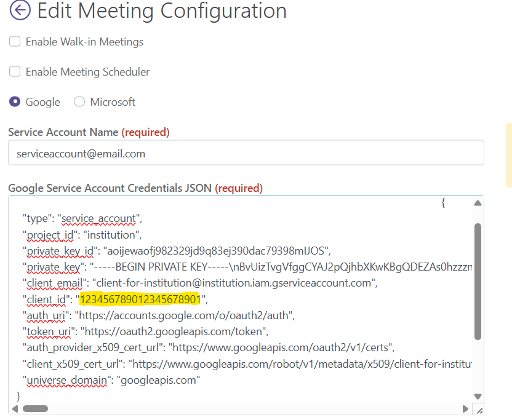Place cursor on the client_email value
512x420 pixels.
[235, 283]
